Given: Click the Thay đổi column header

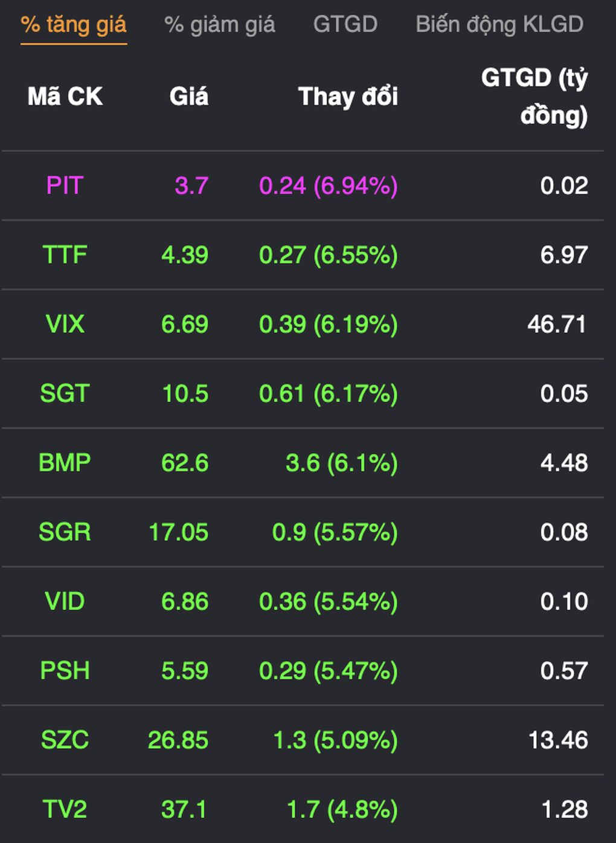Looking at the screenshot, I should 348,97.
